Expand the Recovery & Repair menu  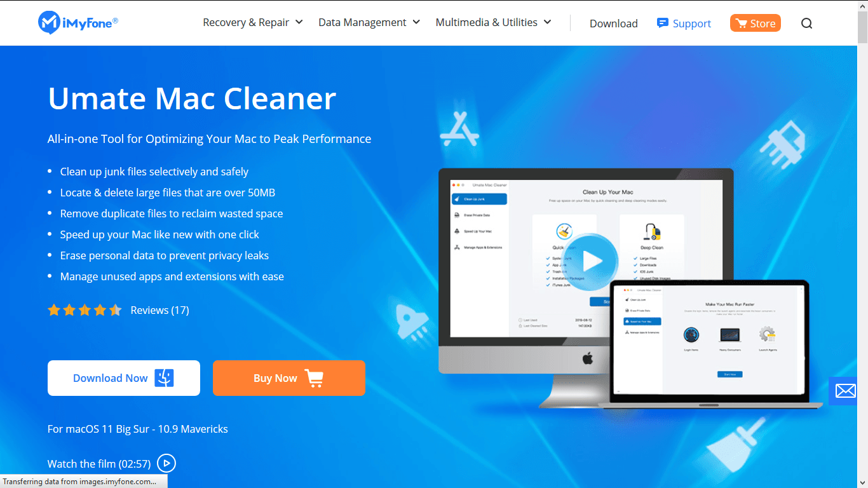tap(253, 22)
